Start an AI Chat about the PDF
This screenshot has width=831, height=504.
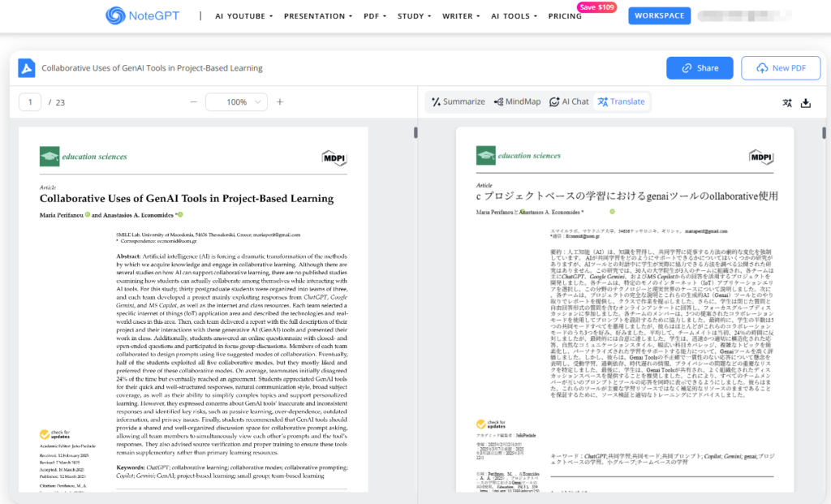click(x=569, y=101)
